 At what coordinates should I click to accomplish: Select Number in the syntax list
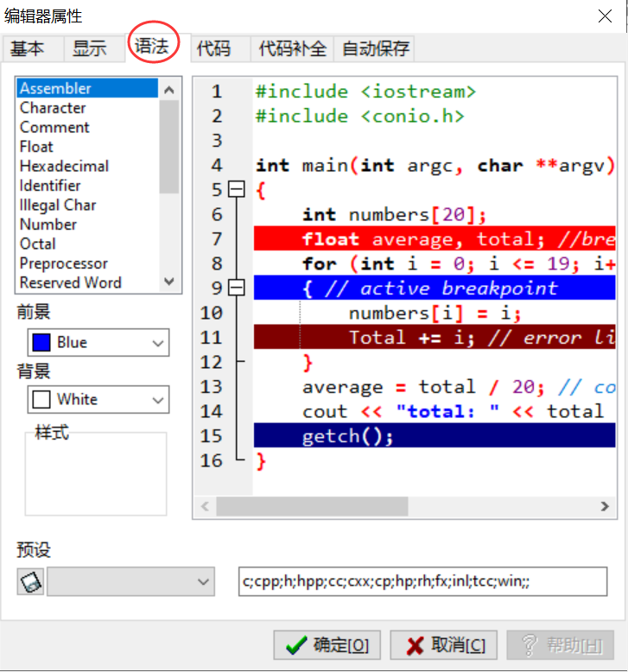(87, 224)
